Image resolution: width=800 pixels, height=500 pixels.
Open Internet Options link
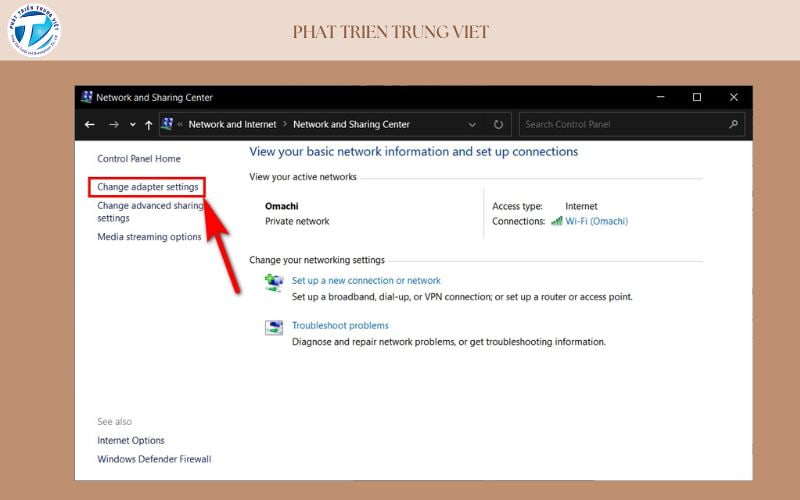131,441
